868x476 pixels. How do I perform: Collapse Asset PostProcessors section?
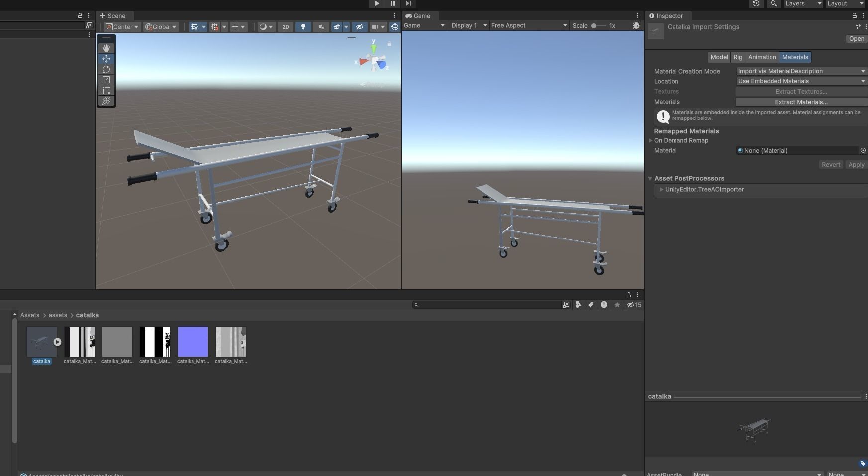650,178
